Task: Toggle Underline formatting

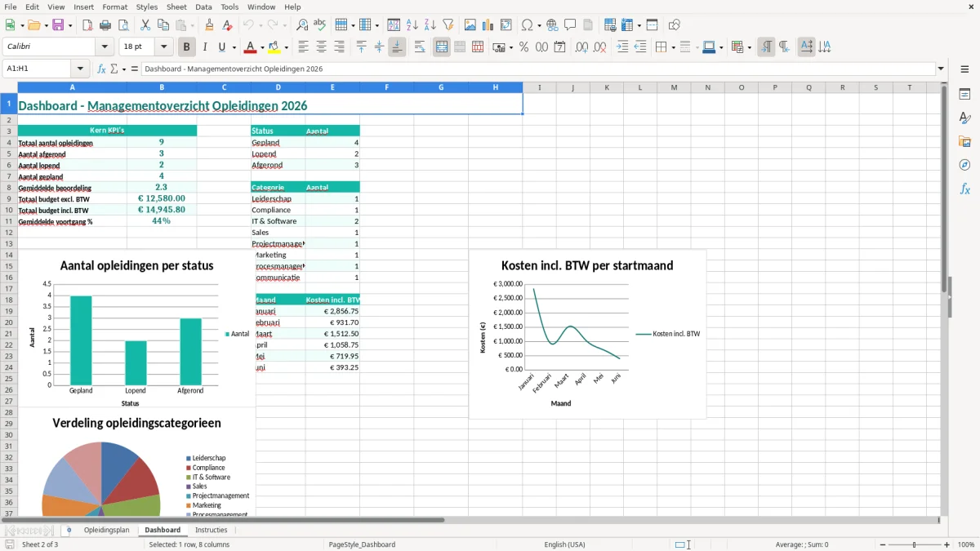Action: [x=221, y=47]
